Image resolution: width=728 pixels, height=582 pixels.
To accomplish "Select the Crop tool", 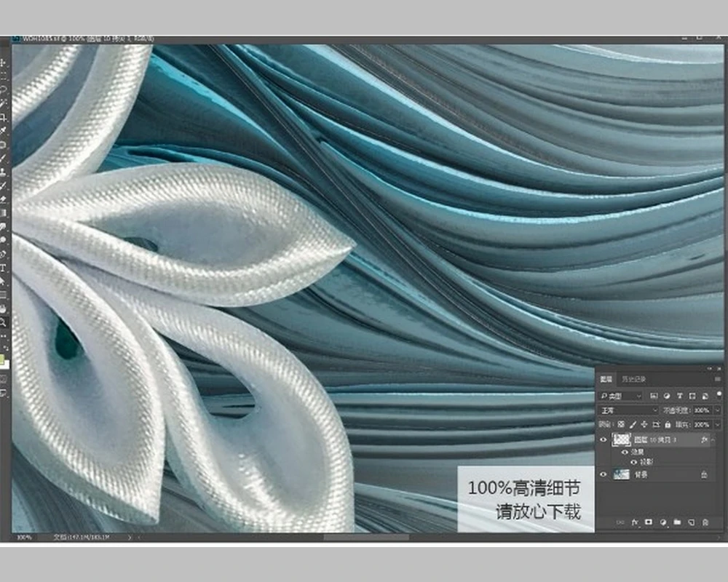I will pos(4,117).
